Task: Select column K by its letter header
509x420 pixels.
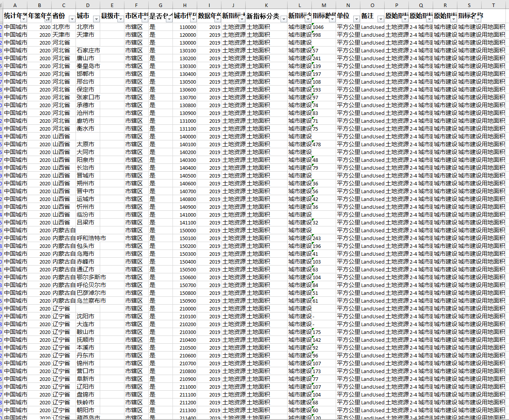Action: point(266,5)
